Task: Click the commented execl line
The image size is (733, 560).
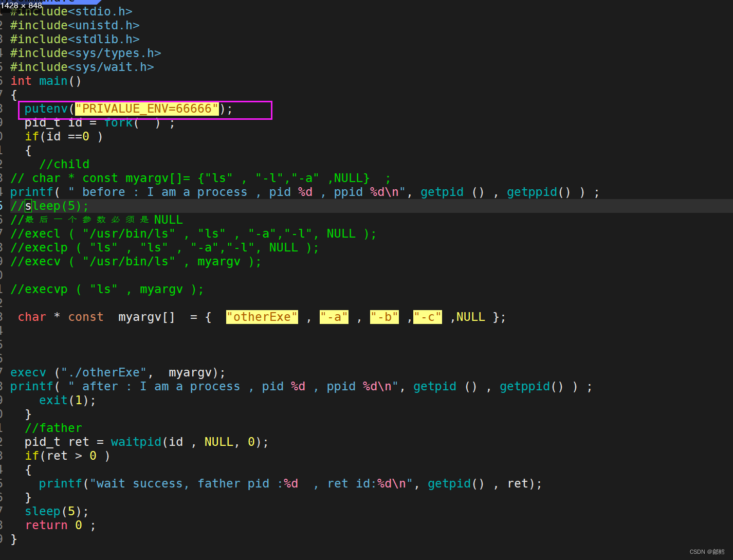Action: click(193, 233)
